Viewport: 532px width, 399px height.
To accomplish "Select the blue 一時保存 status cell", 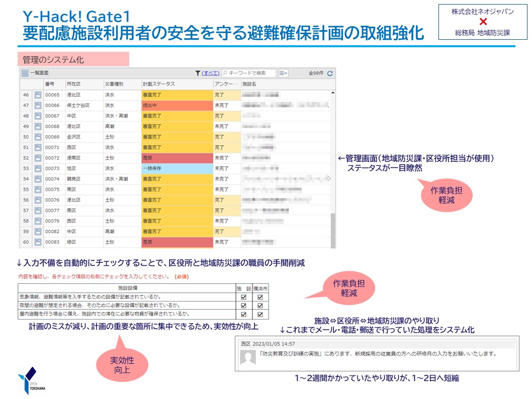I will tap(177, 168).
